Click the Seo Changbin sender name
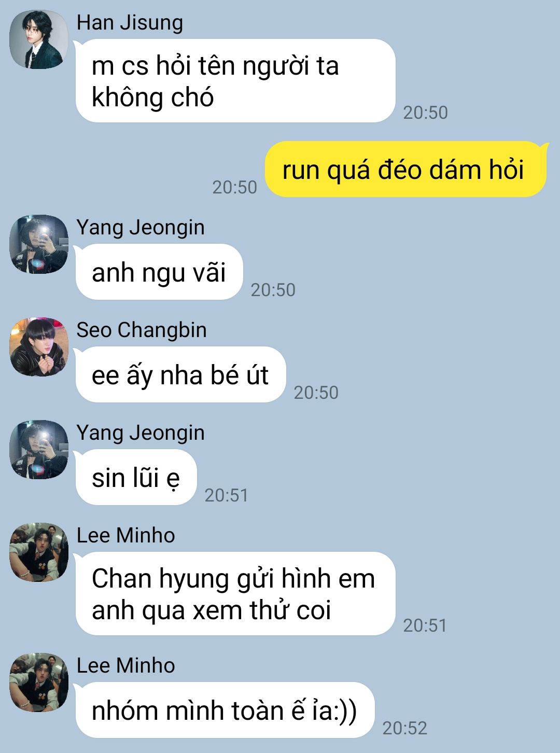 (142, 330)
